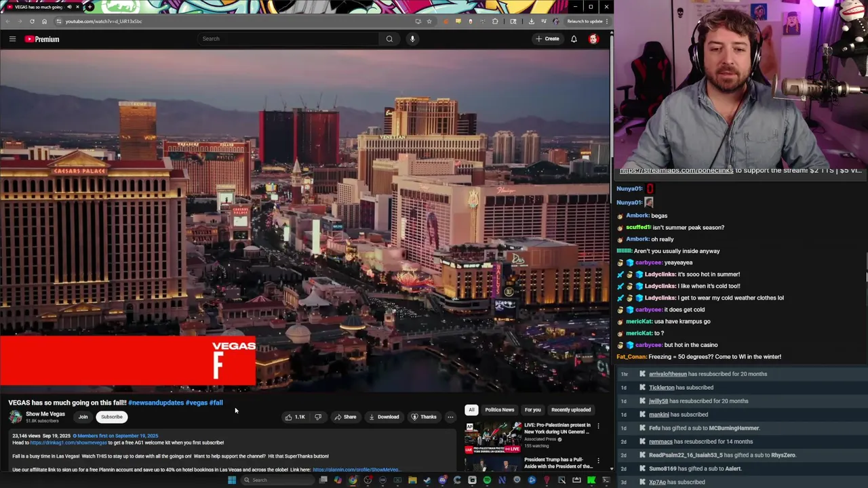
Task: Click Relaunch to update button
Action: tap(587, 21)
